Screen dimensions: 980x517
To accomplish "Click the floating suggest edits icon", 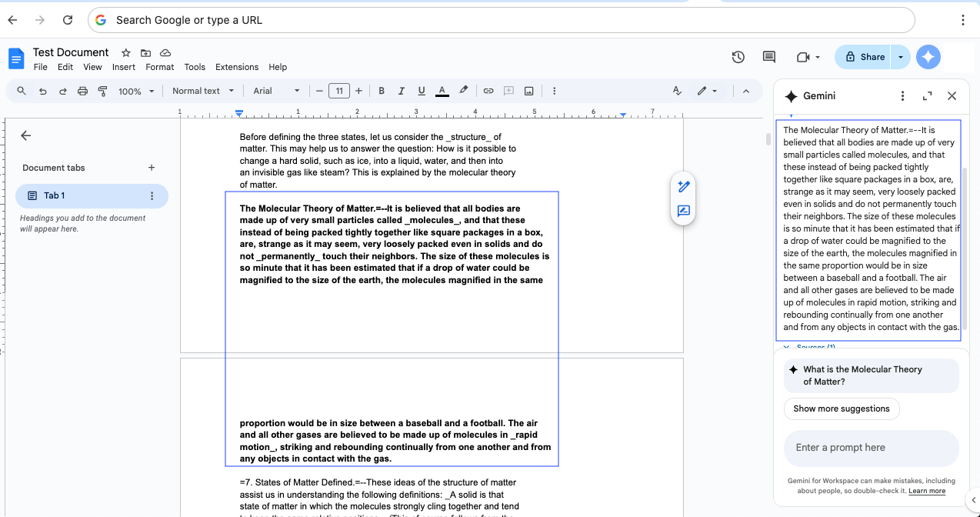I will (x=683, y=187).
